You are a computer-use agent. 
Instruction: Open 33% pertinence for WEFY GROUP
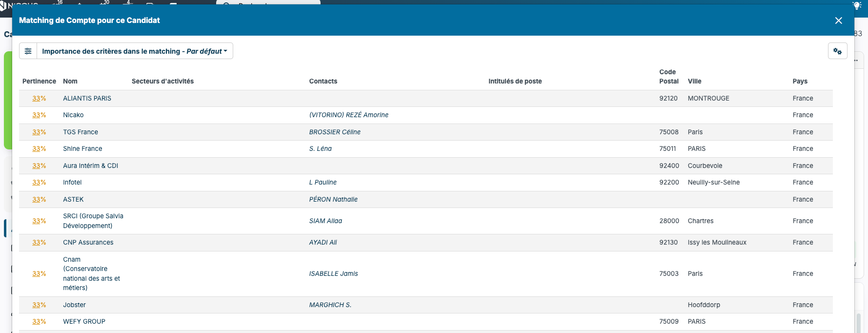(39, 321)
